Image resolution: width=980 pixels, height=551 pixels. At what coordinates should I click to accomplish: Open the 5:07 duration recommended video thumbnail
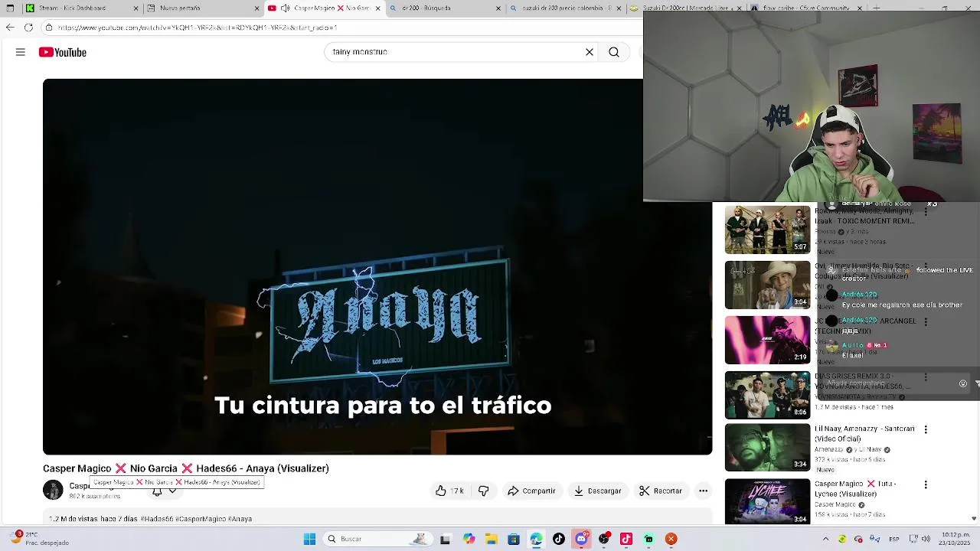[x=767, y=230]
